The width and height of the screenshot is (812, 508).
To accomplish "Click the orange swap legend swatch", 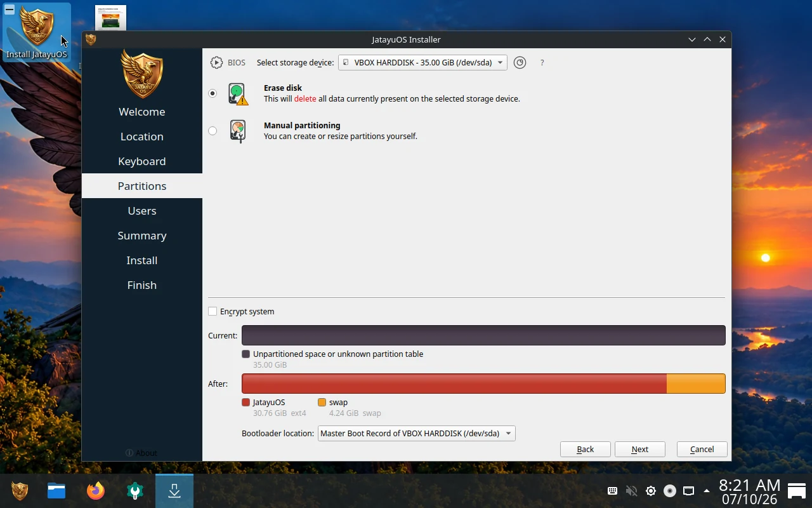I will click(322, 402).
